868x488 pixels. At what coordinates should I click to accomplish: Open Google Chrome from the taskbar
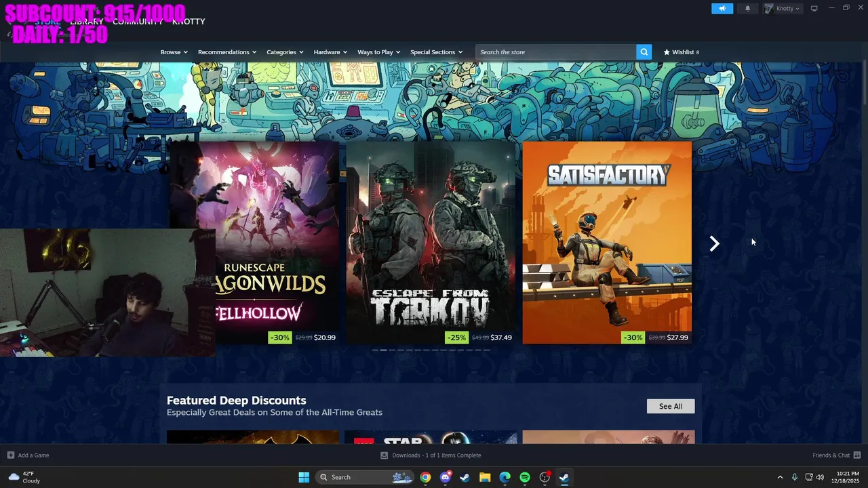coord(425,477)
